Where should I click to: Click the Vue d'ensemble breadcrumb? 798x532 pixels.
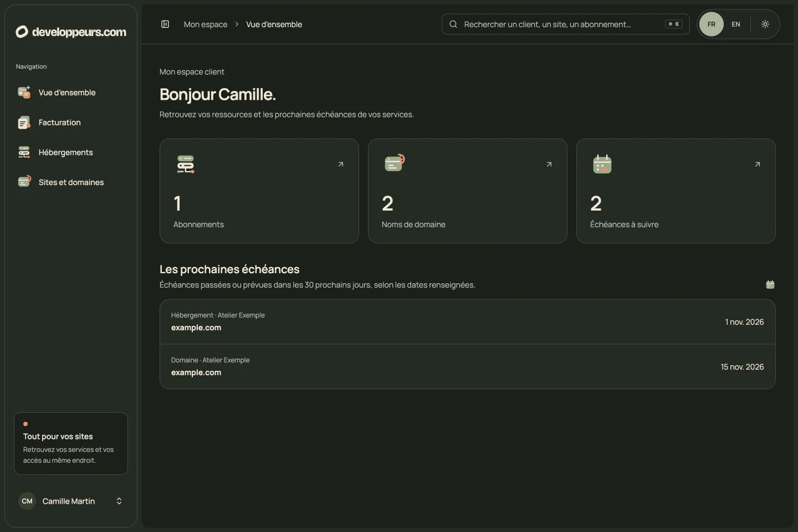tap(274, 24)
